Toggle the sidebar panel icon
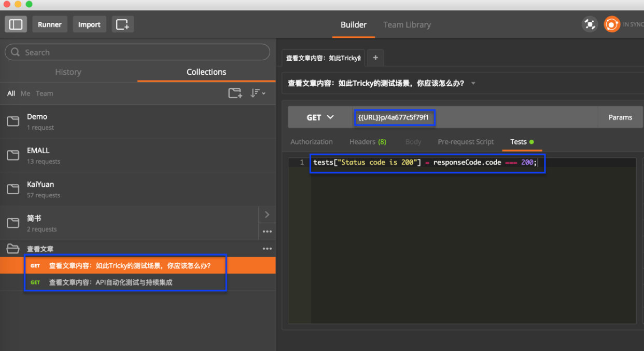644x351 pixels. (16, 24)
